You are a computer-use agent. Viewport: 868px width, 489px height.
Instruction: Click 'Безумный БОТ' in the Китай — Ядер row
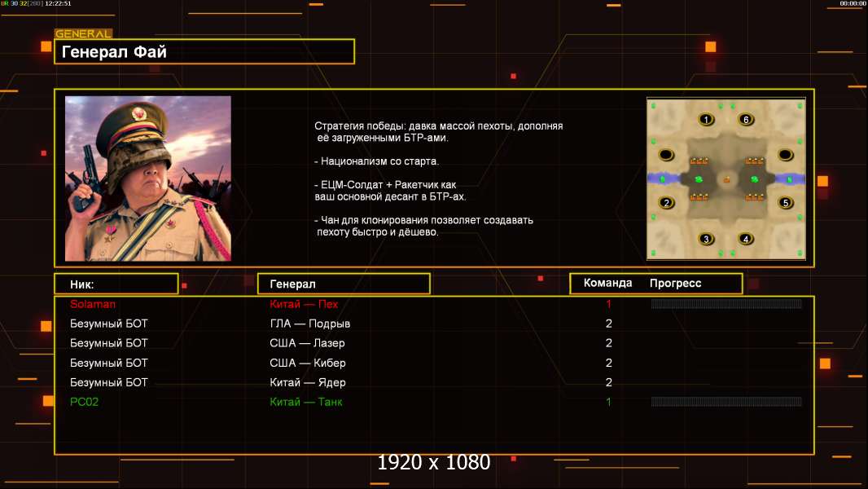tap(109, 382)
